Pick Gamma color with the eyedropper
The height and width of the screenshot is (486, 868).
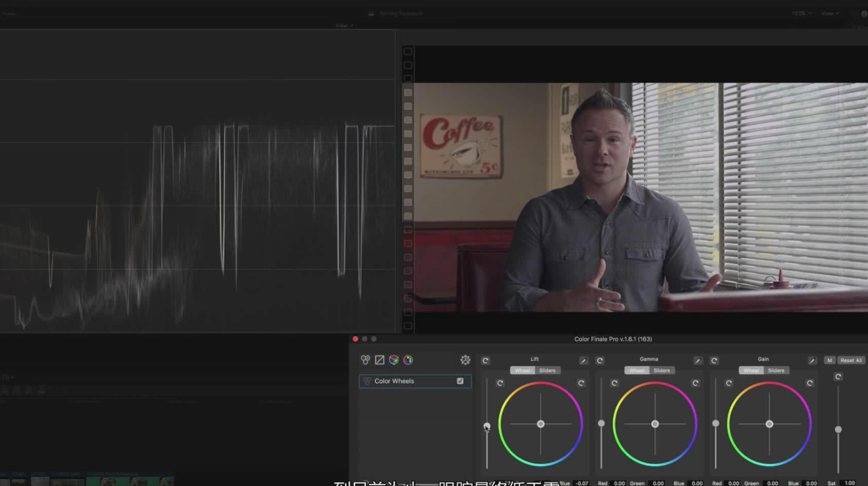(x=698, y=360)
